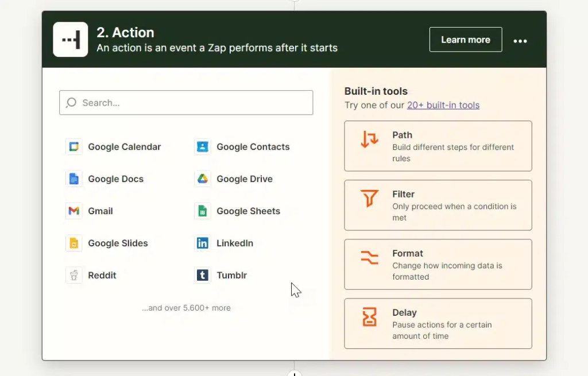Click the Action step icon in header
The width and height of the screenshot is (588, 376).
[x=70, y=40]
